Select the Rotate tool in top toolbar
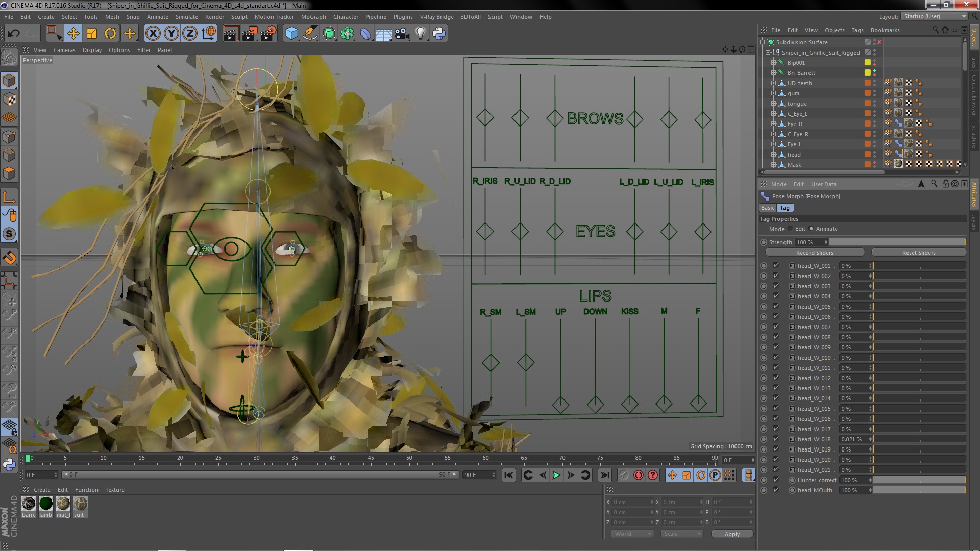The width and height of the screenshot is (980, 551). coord(110,34)
